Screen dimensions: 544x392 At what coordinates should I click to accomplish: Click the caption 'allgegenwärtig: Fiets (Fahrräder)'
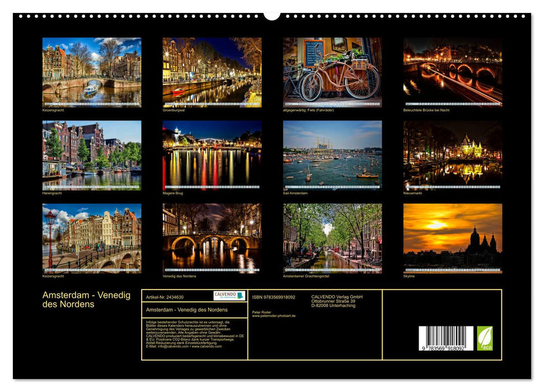pyautogui.click(x=309, y=110)
